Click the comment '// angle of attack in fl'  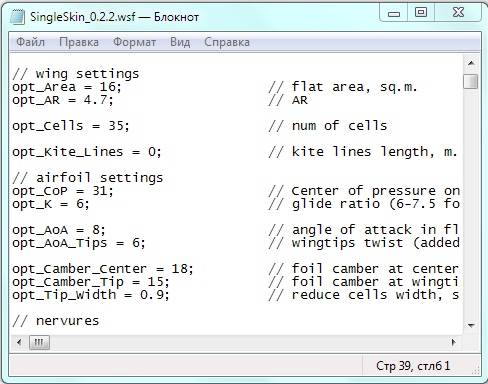364,230
